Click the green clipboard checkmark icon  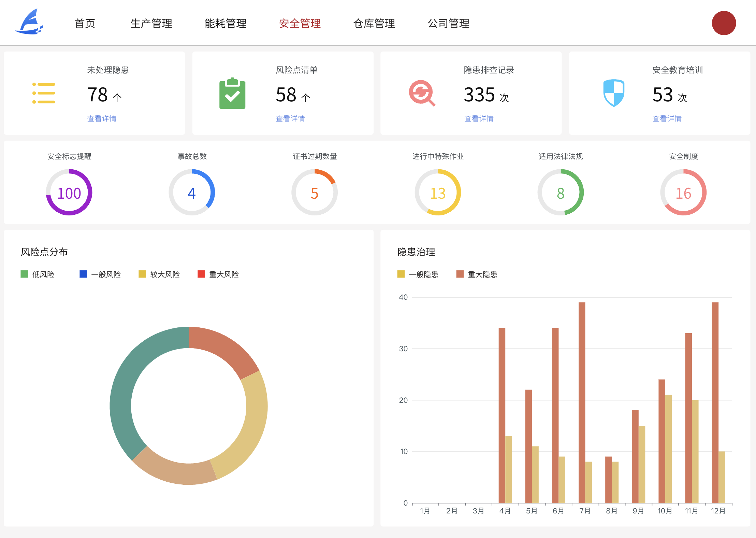click(232, 94)
